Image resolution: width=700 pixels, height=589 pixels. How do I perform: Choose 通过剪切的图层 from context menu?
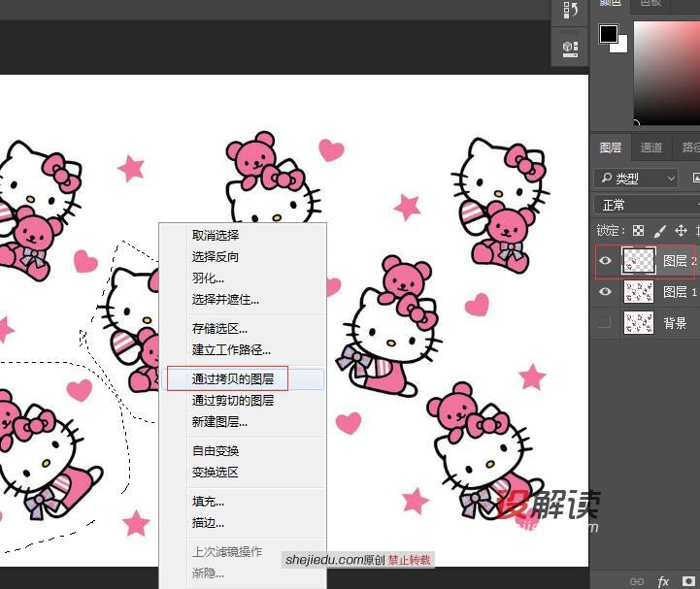click(x=233, y=400)
